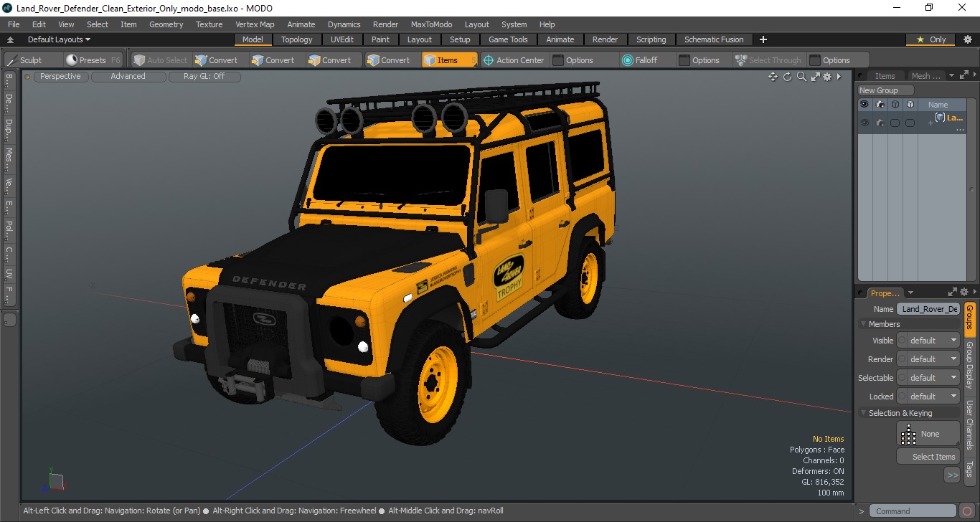The image size is (980, 522).
Task: Click the layout home arrow icon
Action: (x=10, y=40)
